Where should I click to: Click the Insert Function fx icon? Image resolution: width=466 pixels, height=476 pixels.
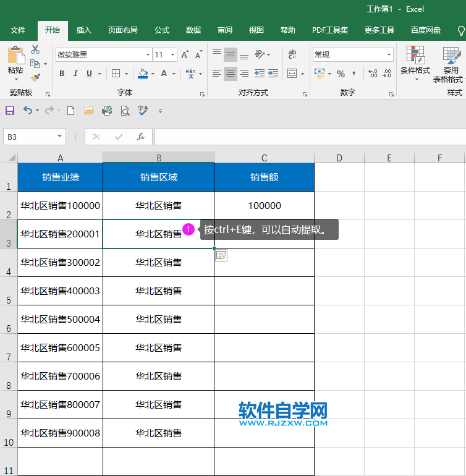(141, 137)
